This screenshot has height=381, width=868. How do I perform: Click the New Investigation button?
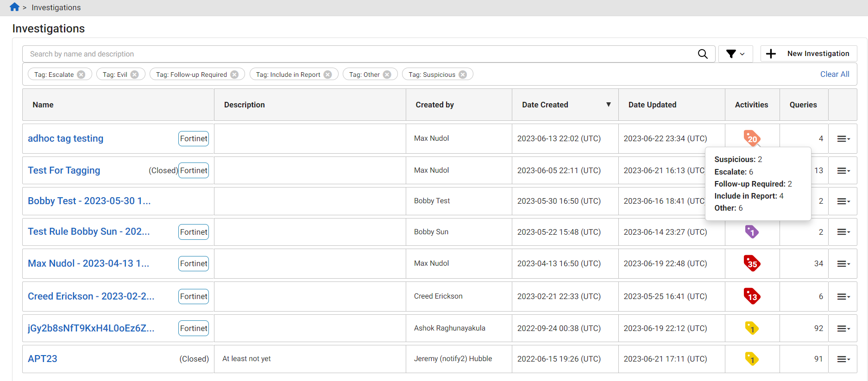point(809,54)
